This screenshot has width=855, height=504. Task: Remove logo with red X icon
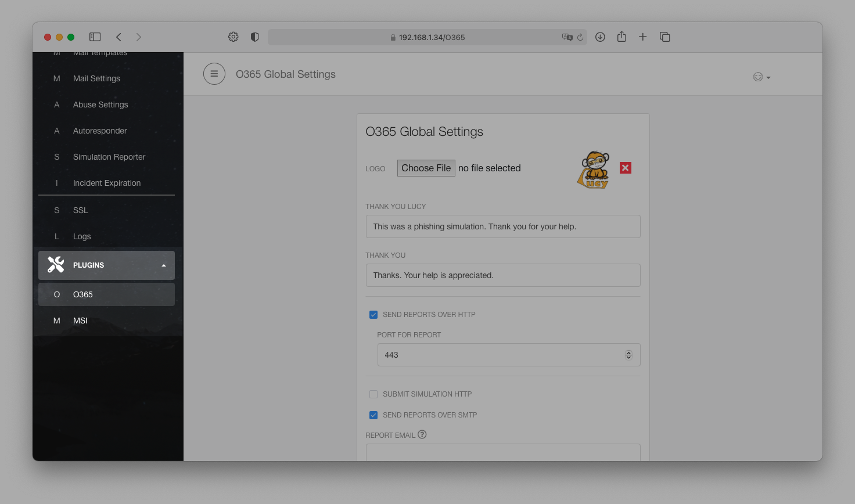click(x=626, y=168)
